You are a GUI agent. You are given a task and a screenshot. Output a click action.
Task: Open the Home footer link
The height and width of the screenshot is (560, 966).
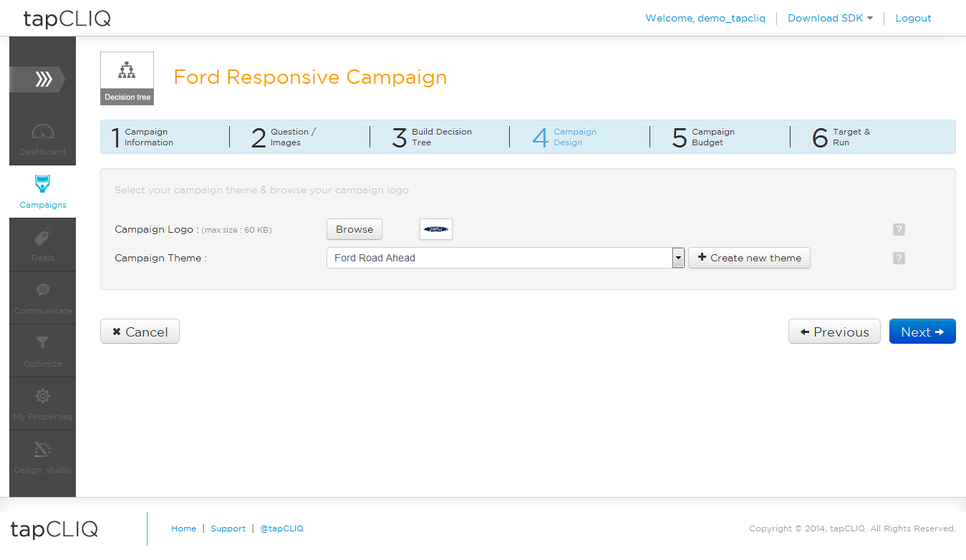pyautogui.click(x=183, y=528)
